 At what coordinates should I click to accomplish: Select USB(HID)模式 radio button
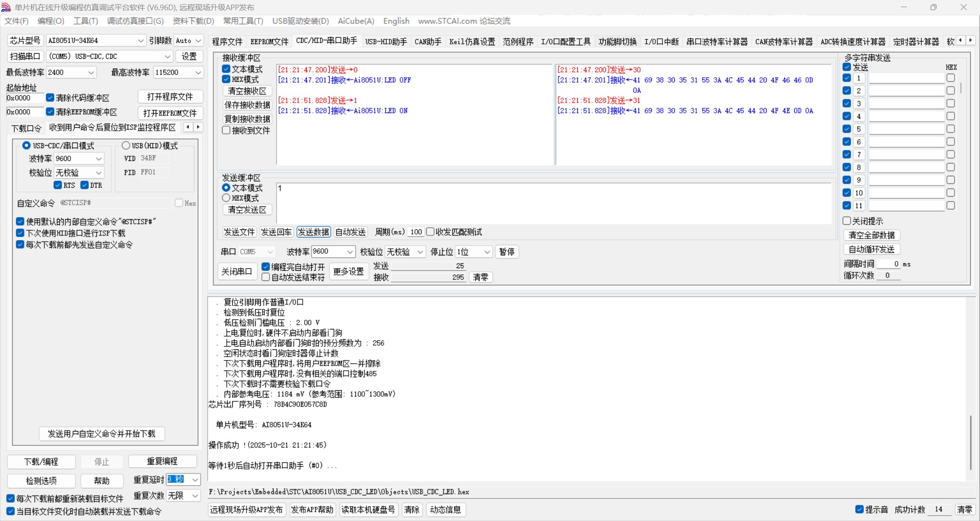(x=126, y=146)
